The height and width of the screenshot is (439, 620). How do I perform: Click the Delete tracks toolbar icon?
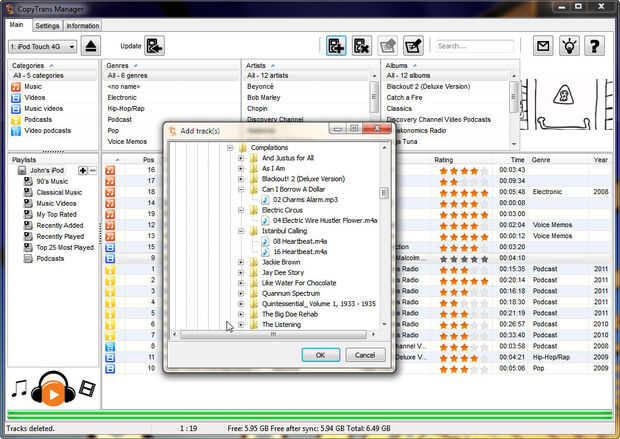point(362,46)
